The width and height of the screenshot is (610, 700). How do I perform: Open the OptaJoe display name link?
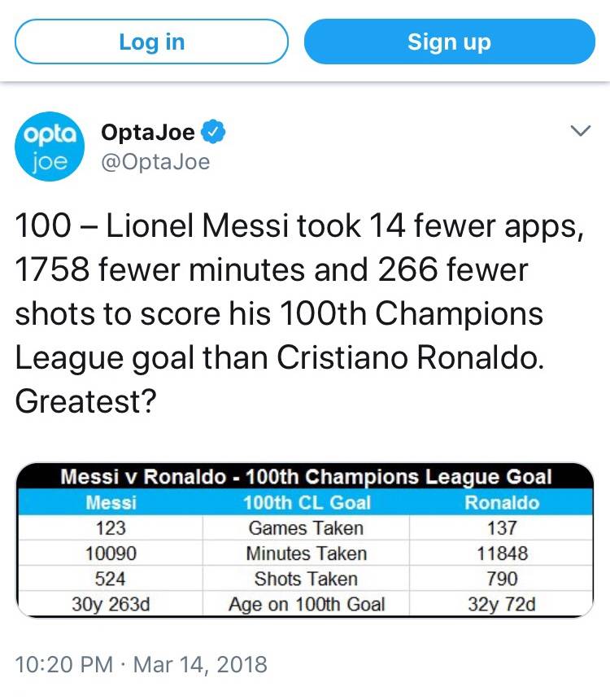[x=149, y=130]
